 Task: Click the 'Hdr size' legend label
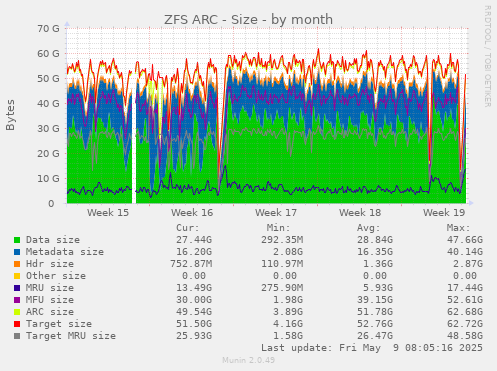coord(50,264)
